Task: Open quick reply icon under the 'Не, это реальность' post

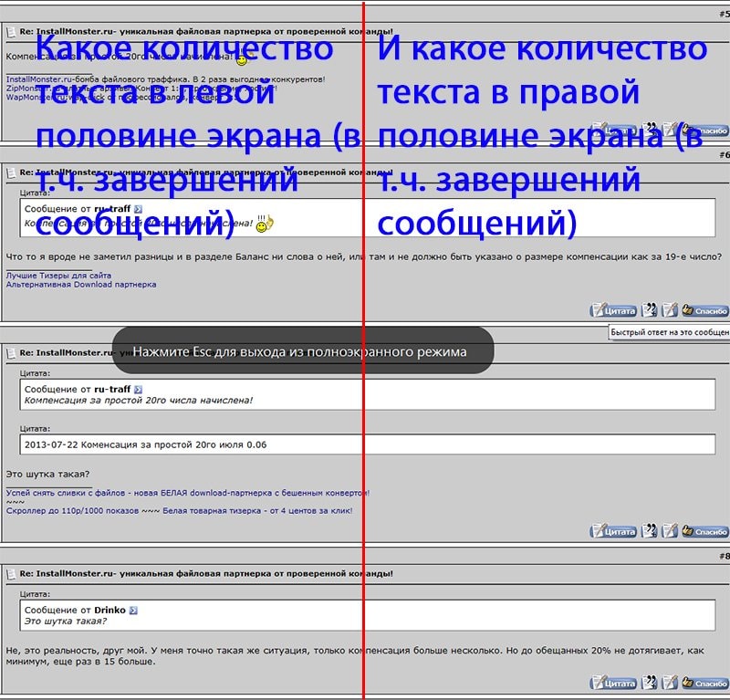Action: (670, 683)
